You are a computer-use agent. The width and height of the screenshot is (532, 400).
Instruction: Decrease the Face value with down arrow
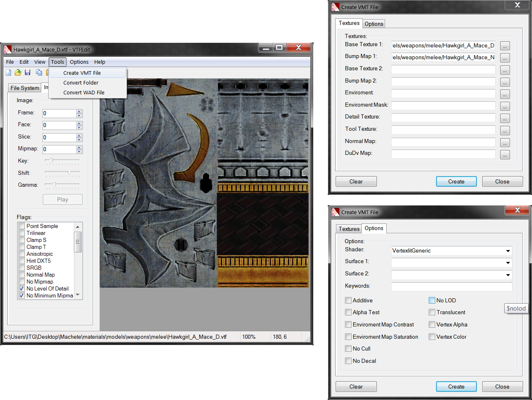coord(79,127)
